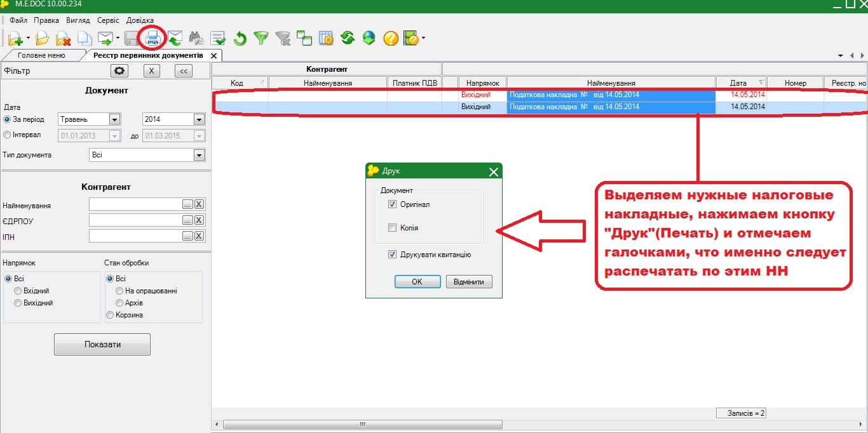Click the ЄДРПОУ input field
The width and height of the screenshot is (868, 433).
tap(135, 220)
